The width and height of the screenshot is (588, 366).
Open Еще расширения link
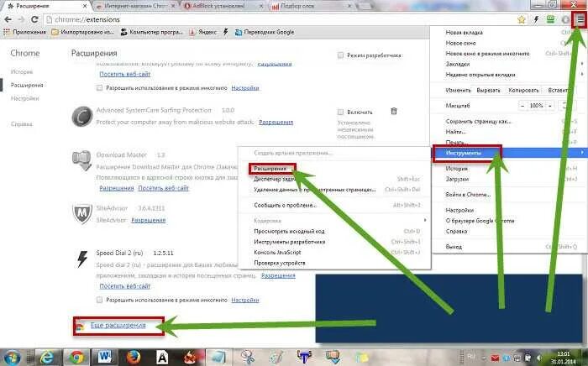pos(118,325)
